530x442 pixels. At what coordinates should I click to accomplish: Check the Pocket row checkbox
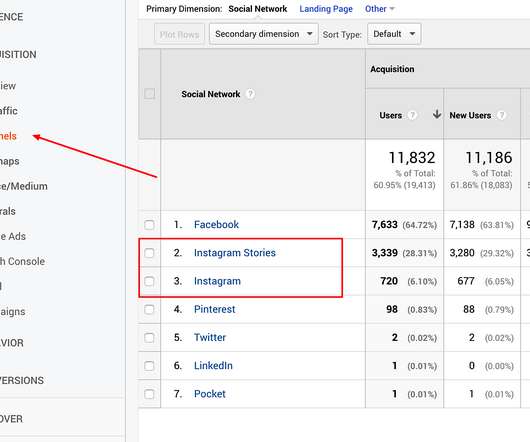[149, 394]
